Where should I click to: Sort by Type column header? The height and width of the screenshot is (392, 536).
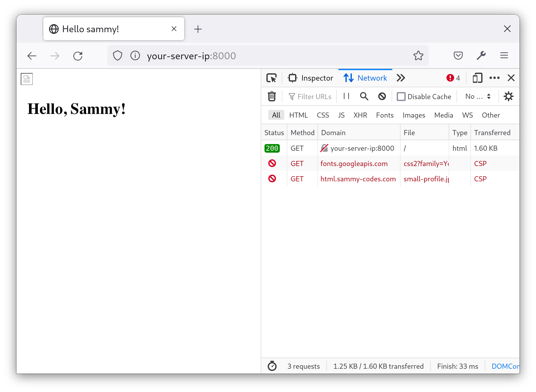pyautogui.click(x=460, y=133)
